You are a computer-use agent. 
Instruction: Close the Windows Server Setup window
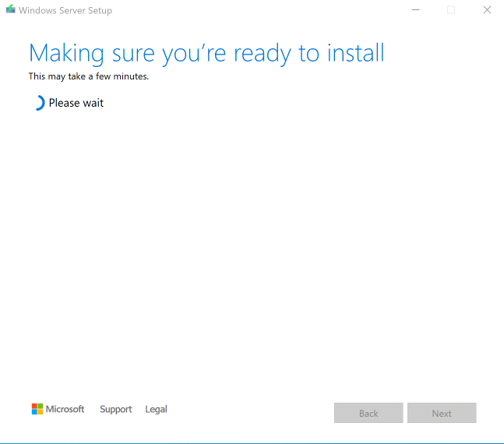pyautogui.click(x=487, y=10)
